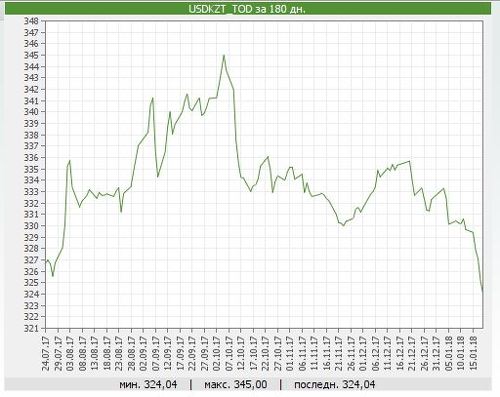The image size is (500, 397).
Task: Click the макс. 345,00 statistic
Action: pyautogui.click(x=236, y=385)
